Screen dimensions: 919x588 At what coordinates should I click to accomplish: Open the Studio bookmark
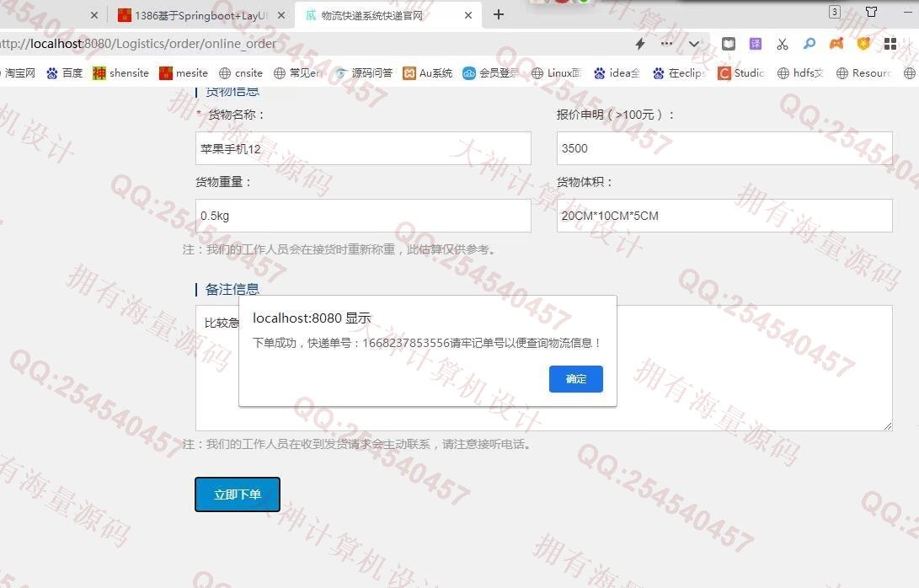tap(741, 72)
